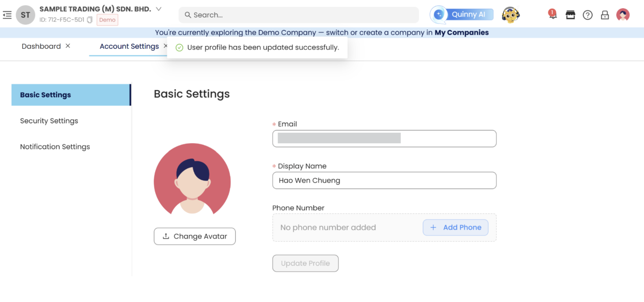Click the lock screen icon

coord(605,15)
